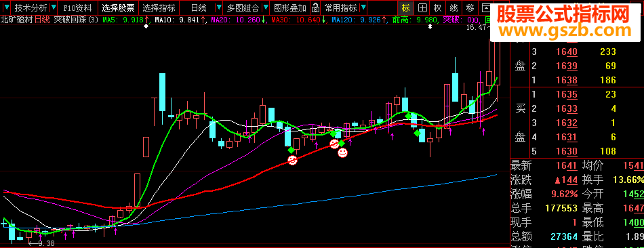Click the 最低 low price value
The width and height of the screenshot is (644, 248).
633,222
